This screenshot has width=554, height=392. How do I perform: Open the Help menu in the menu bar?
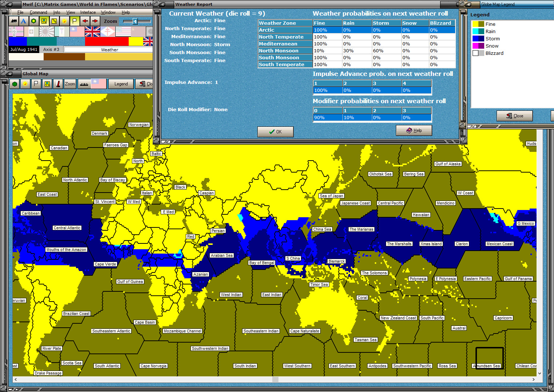click(x=126, y=12)
